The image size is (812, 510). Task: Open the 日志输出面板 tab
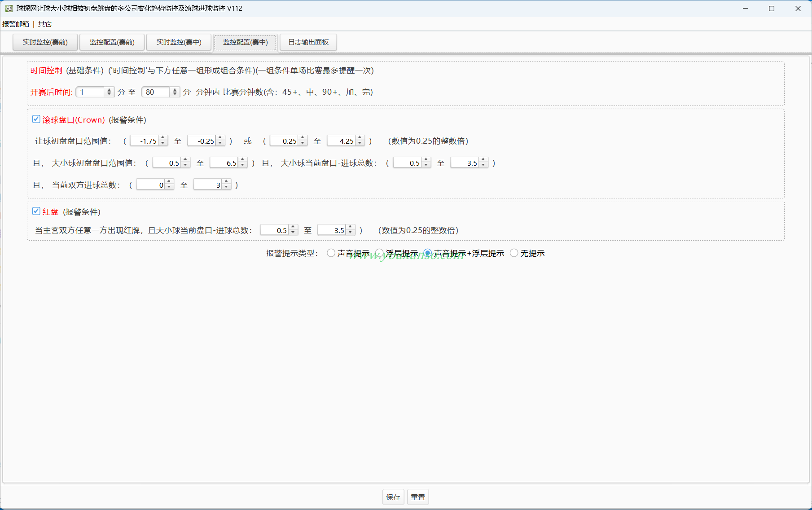[x=308, y=42]
